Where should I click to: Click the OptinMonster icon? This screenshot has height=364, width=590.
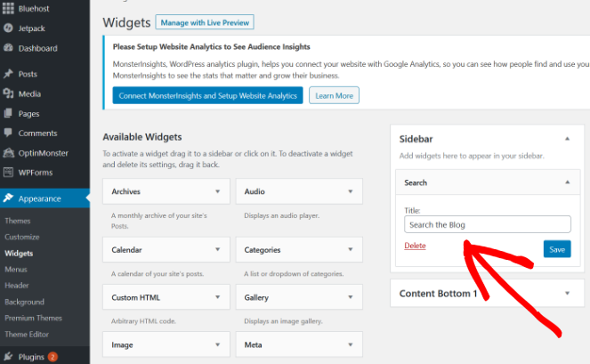point(8,153)
